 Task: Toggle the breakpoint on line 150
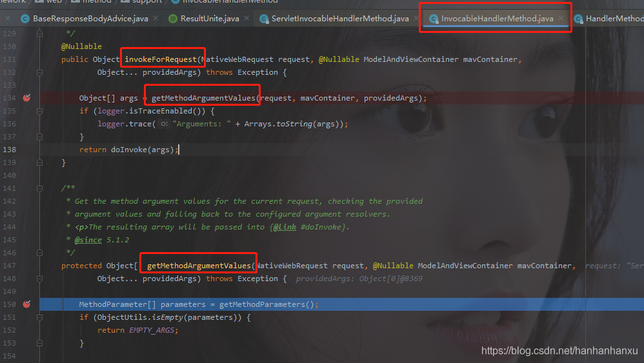click(26, 304)
